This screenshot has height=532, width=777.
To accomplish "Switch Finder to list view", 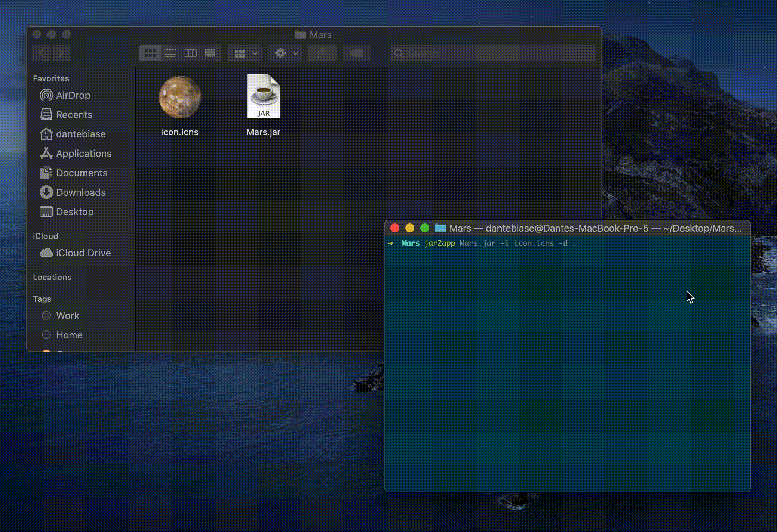I will click(171, 53).
